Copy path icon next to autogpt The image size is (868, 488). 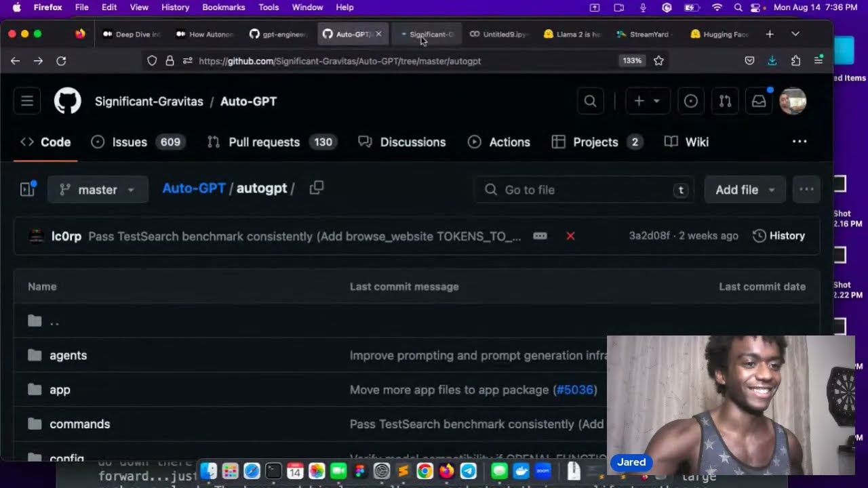click(x=317, y=188)
